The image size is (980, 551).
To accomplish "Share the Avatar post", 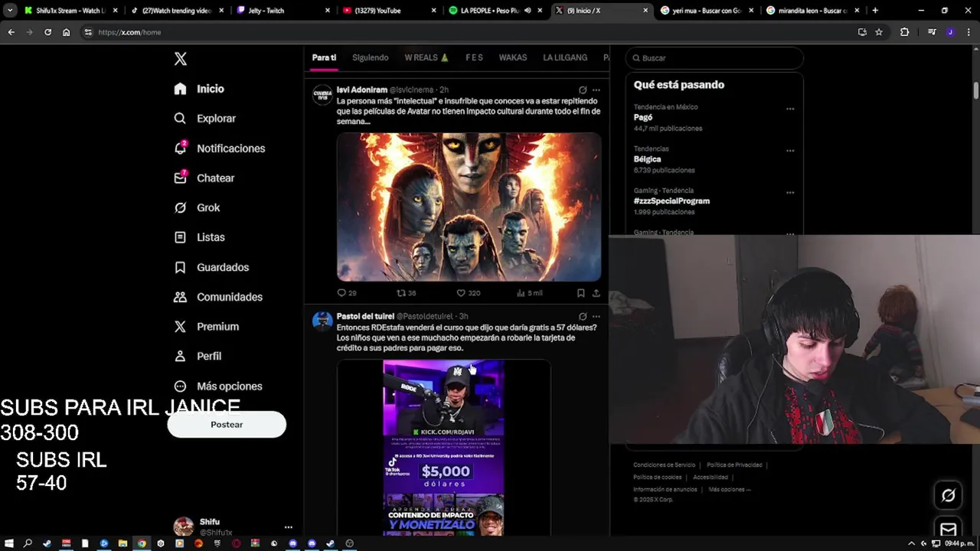I will point(596,293).
